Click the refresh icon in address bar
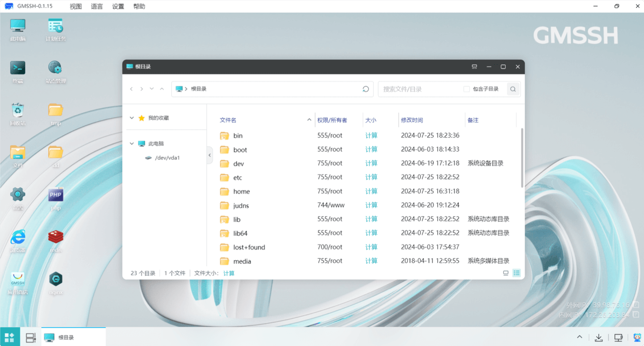Image resolution: width=644 pixels, height=346 pixels. click(365, 89)
